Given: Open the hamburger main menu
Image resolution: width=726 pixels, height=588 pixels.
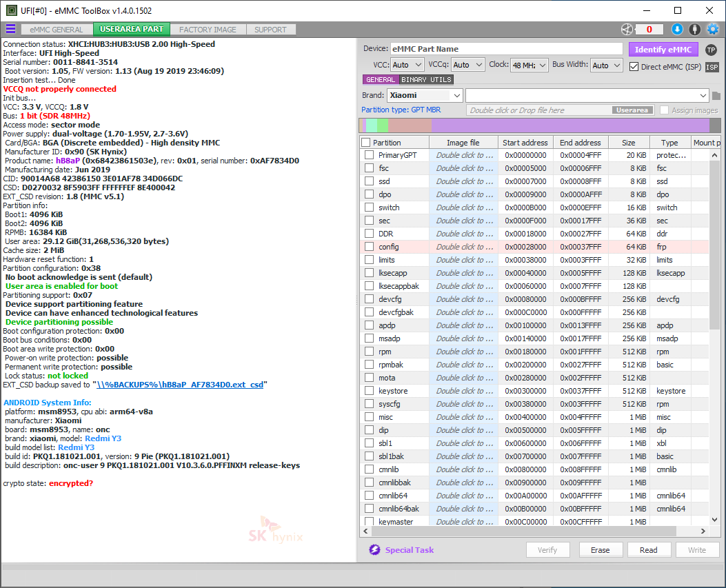Looking at the screenshot, I should (10, 29).
